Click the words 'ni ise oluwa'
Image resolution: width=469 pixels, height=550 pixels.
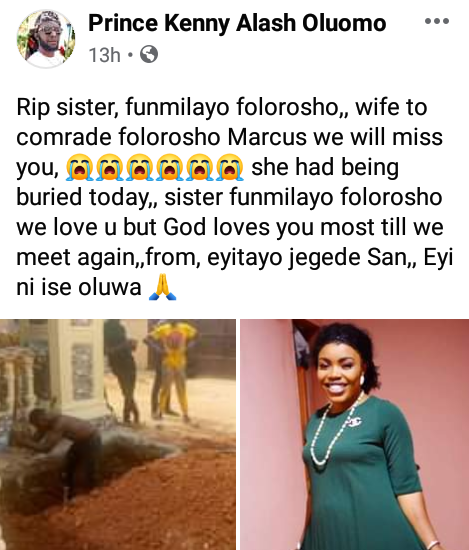coord(79,287)
